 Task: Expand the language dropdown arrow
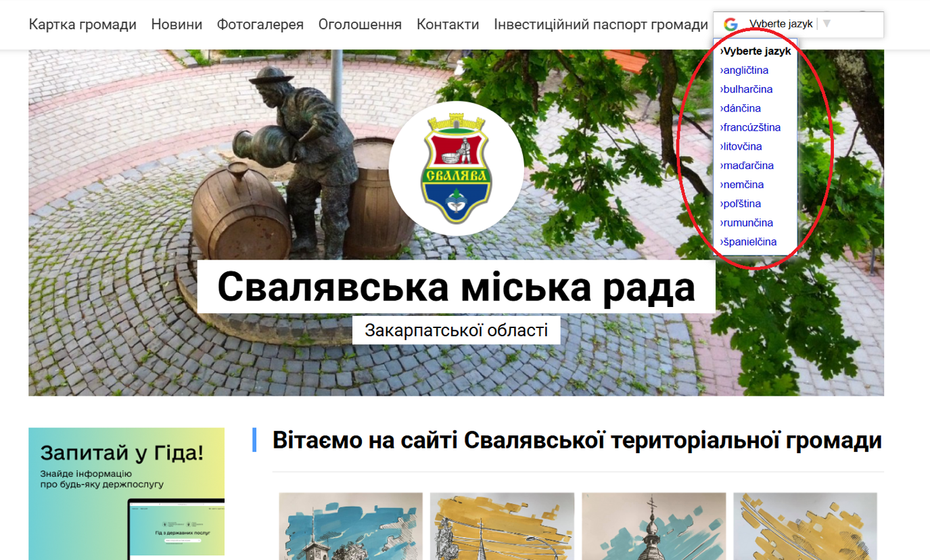[827, 24]
